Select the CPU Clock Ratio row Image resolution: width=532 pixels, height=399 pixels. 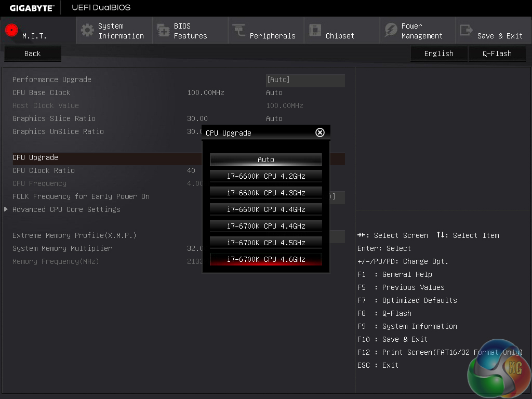click(44, 170)
